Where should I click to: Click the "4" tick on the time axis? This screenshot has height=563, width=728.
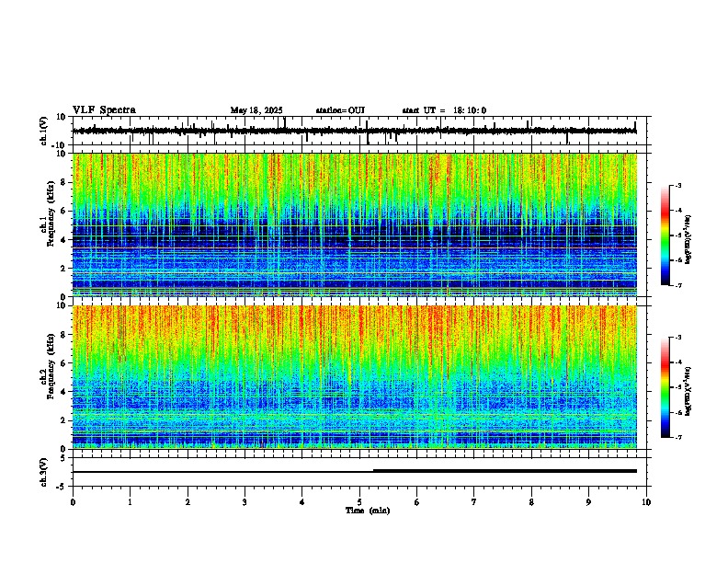coord(302,502)
